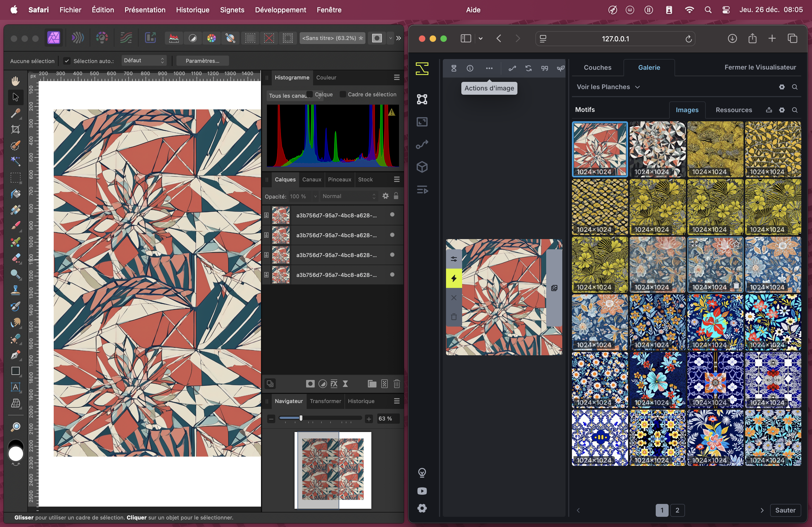Add layer effects with the fx icon
The width and height of the screenshot is (812, 527).
point(334,384)
